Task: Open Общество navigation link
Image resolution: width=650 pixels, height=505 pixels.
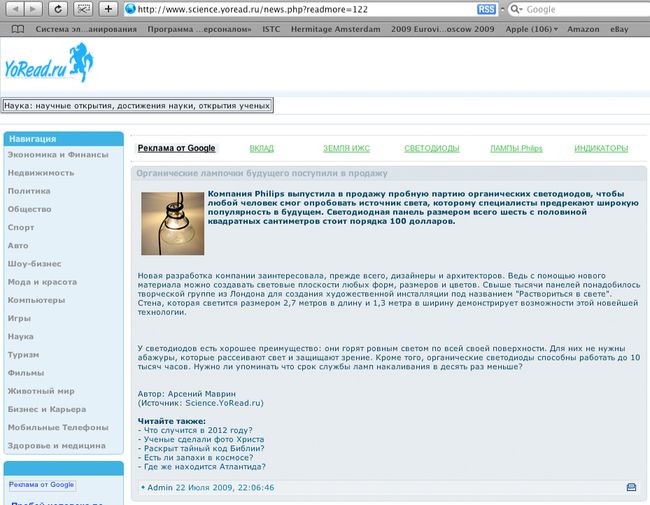Action: pos(29,209)
